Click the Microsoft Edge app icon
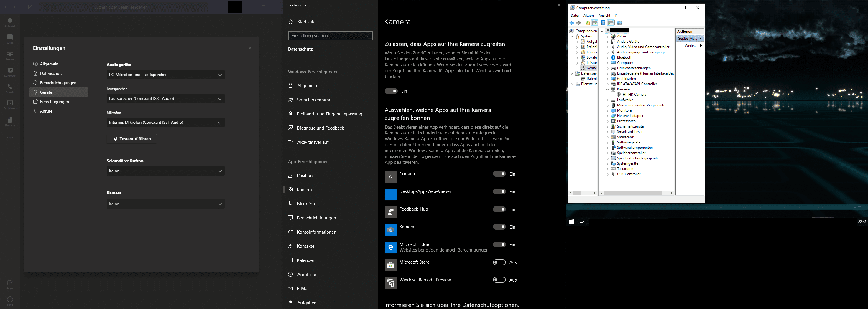Screen dimensions: 868x309 tap(391, 247)
